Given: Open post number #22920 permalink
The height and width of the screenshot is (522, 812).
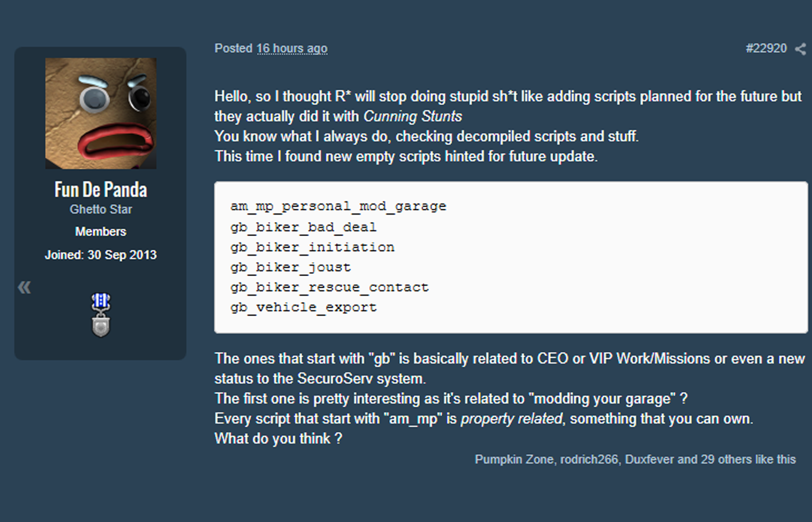Looking at the screenshot, I should tap(766, 49).
